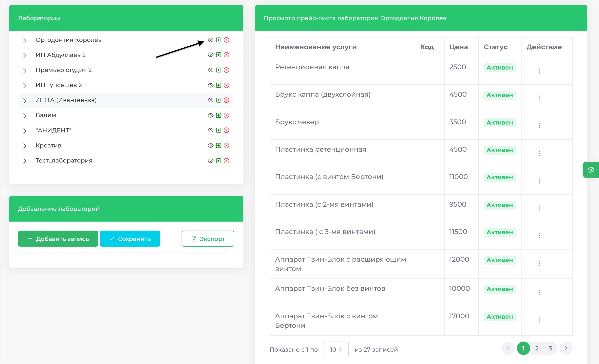Show price list for "АНИДЕНТ"
This screenshot has width=599, height=364.
210,130
